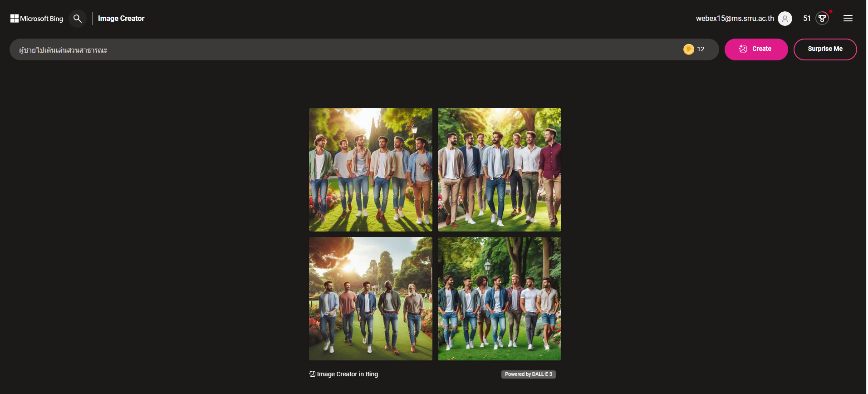
Task: Click the webex15@ms.srru.ac.th account name
Action: coord(735,19)
